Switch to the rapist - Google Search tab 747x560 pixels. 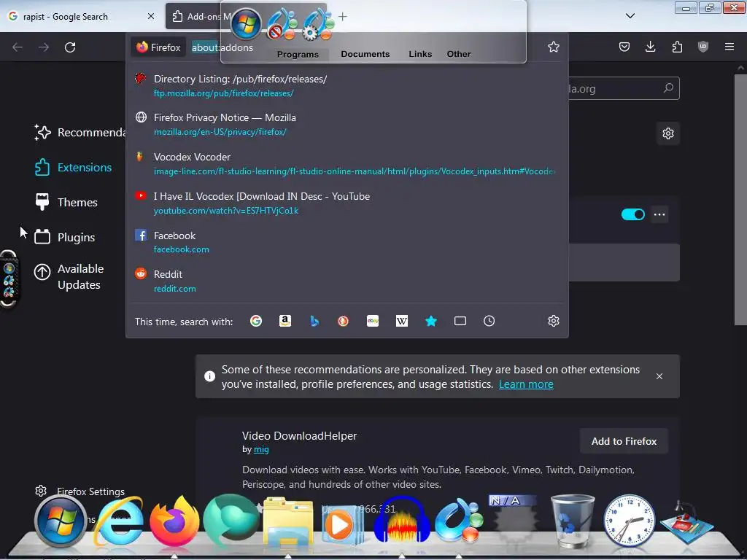point(81,16)
